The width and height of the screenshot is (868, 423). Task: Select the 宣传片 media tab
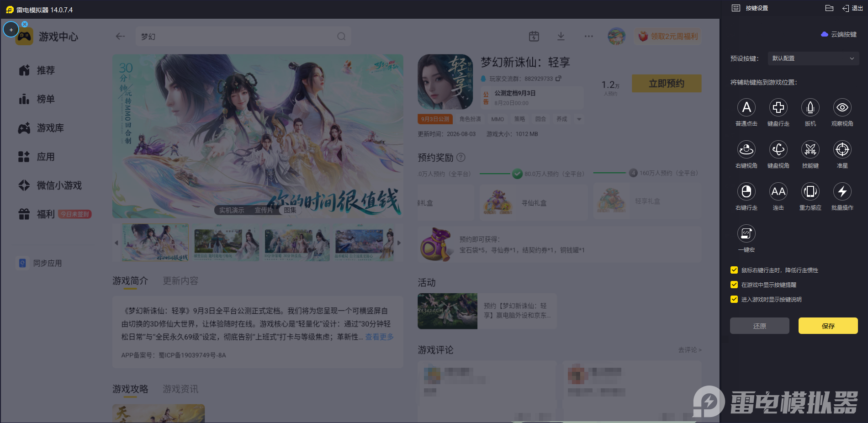pos(264,210)
